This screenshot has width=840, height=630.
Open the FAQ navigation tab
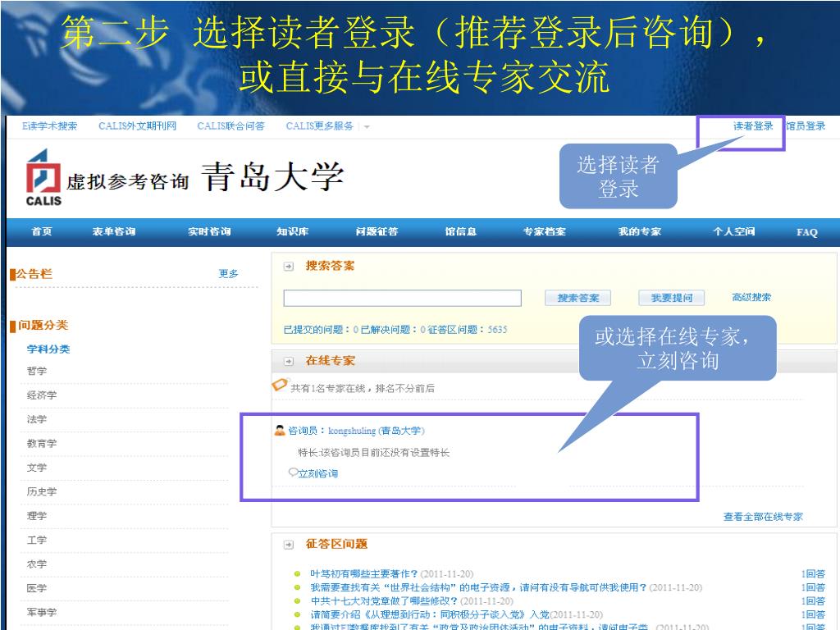807,232
